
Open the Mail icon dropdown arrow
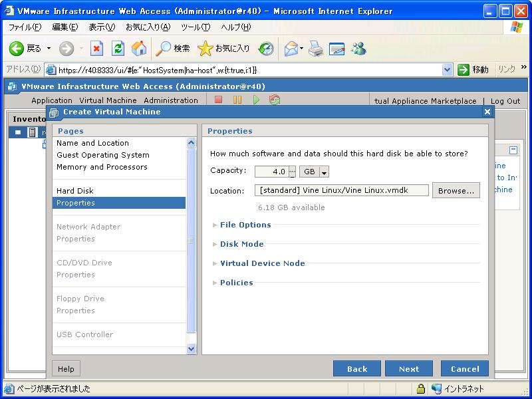[301, 49]
